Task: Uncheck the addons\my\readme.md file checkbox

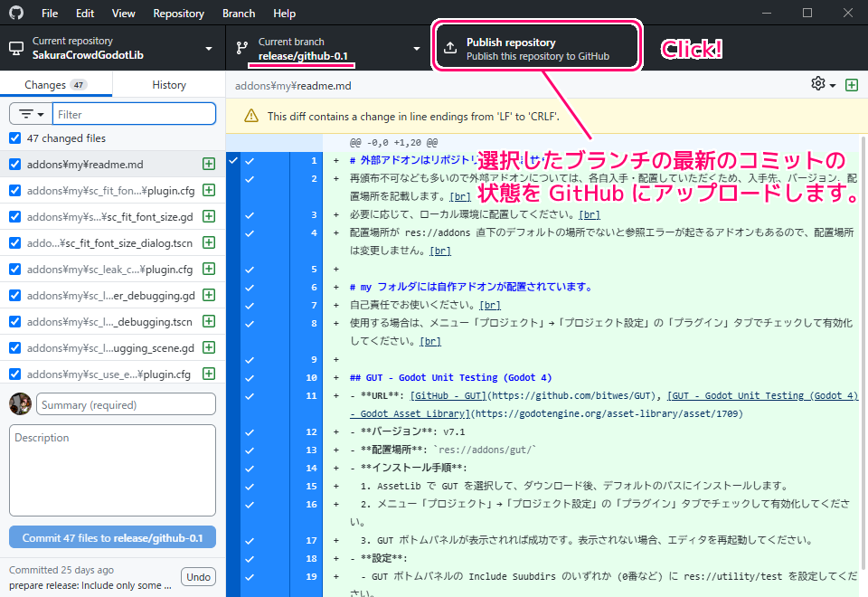Action: point(14,164)
